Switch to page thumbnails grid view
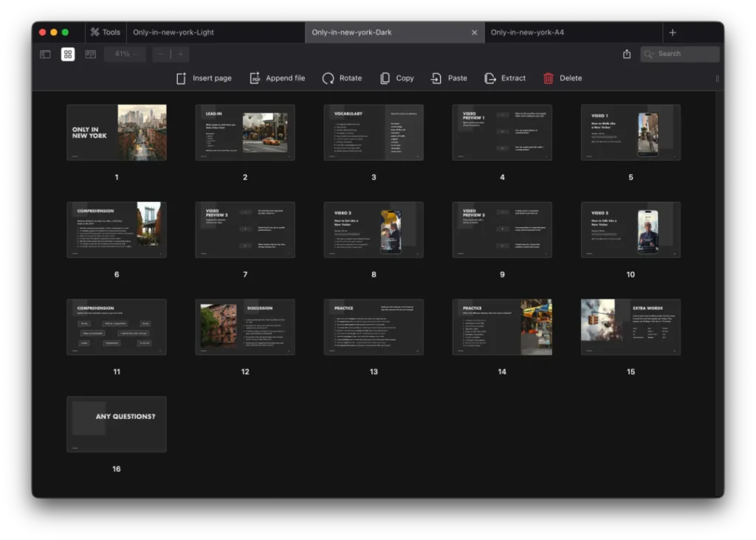756x540 pixels. (x=68, y=54)
